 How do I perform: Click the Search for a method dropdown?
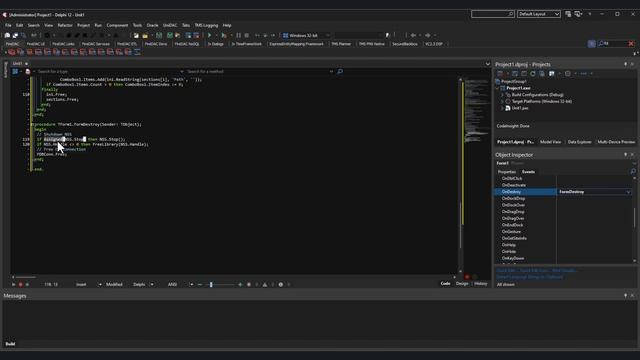pyautogui.click(x=259, y=71)
